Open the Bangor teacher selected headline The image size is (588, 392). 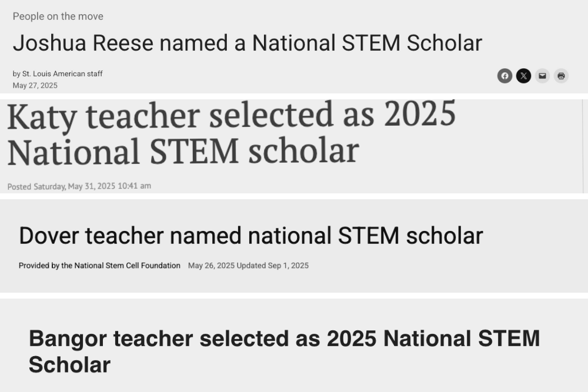[284, 351]
